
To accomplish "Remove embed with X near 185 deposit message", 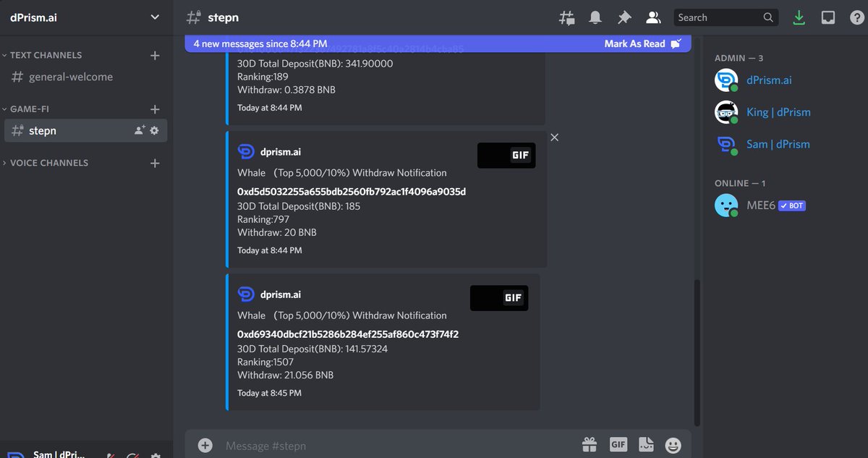I will pyautogui.click(x=555, y=137).
